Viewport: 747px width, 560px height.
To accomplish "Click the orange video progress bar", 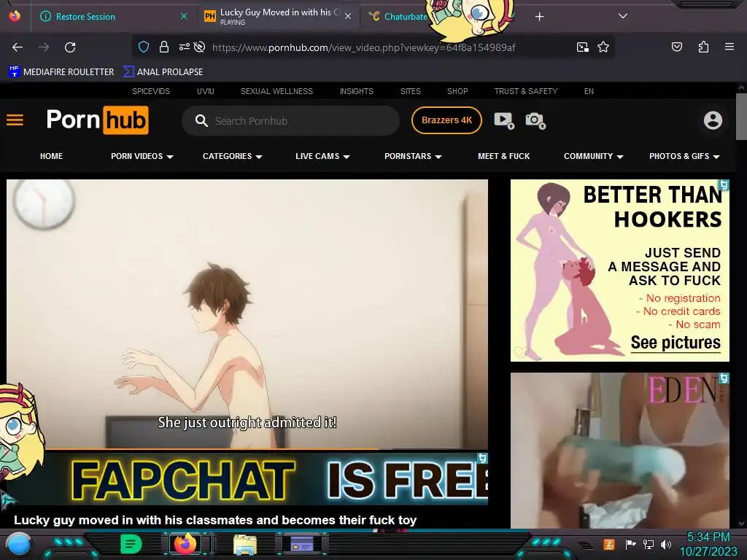I will pos(247,449).
